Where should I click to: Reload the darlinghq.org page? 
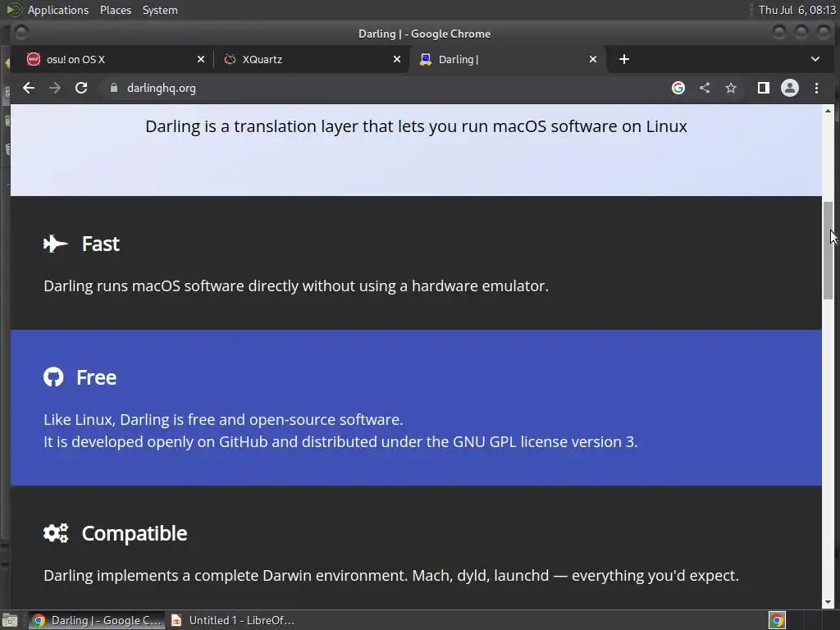tap(81, 88)
